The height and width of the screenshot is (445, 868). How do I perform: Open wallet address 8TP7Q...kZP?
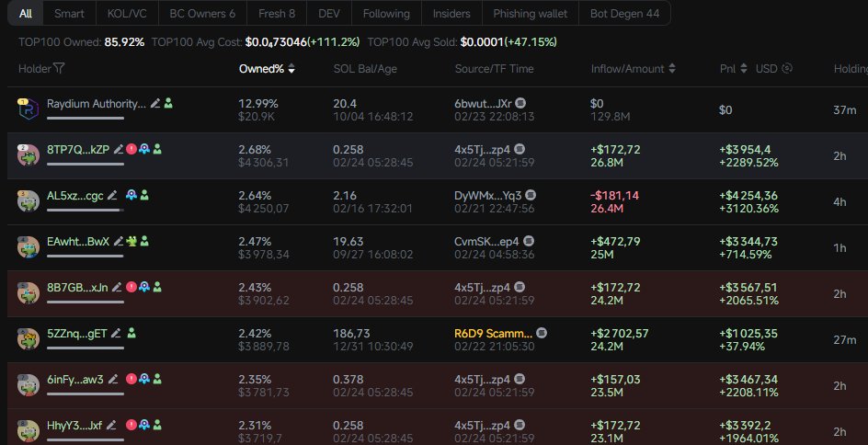point(78,150)
